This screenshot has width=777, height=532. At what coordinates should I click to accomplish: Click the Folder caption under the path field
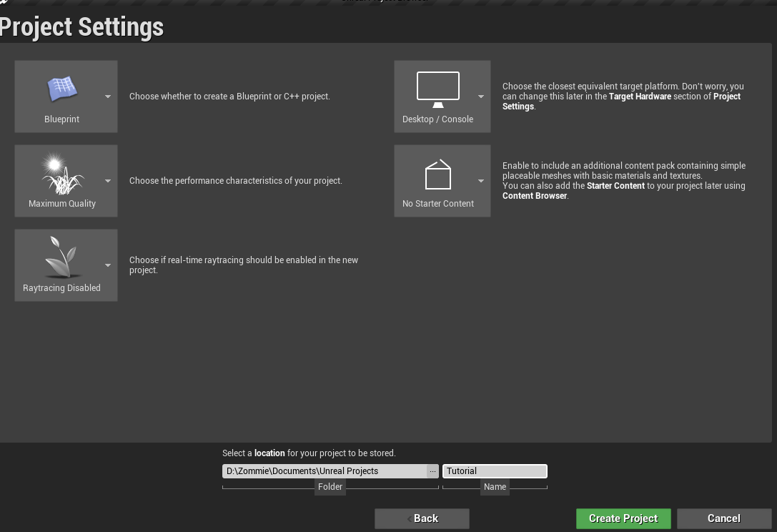(x=330, y=487)
